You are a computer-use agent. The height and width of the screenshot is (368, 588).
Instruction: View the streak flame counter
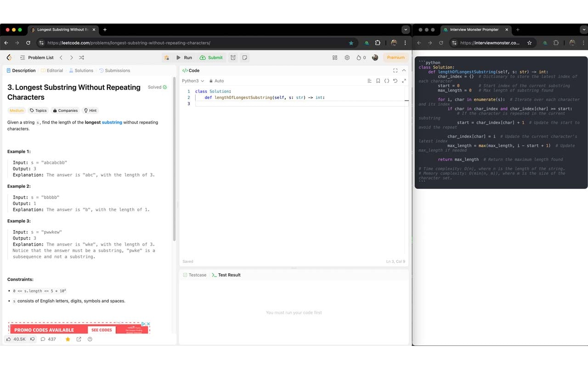tap(361, 57)
